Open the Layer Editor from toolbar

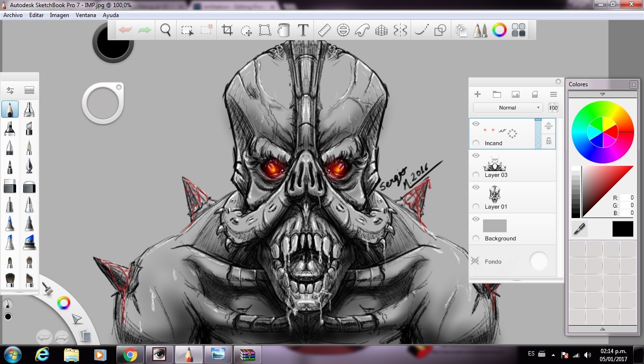[x=461, y=30]
